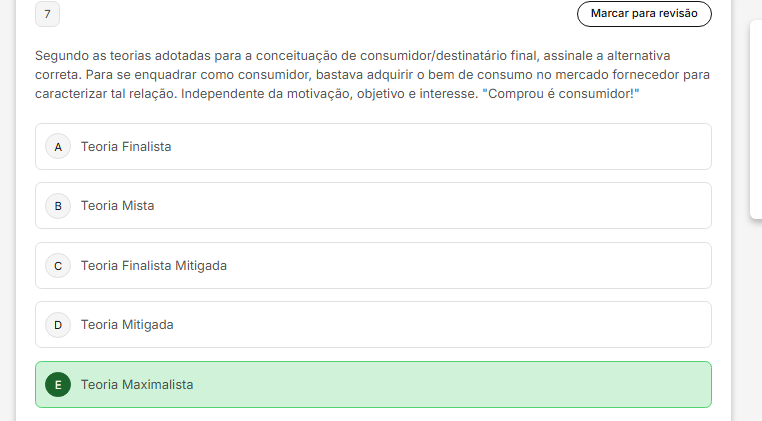Select the "Teoria Finalista" answer label

click(x=126, y=147)
